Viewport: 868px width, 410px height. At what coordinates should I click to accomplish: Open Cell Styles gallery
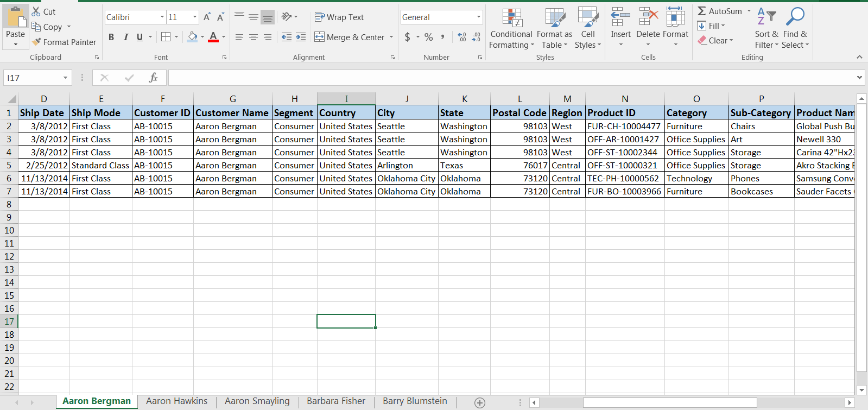pos(588,29)
